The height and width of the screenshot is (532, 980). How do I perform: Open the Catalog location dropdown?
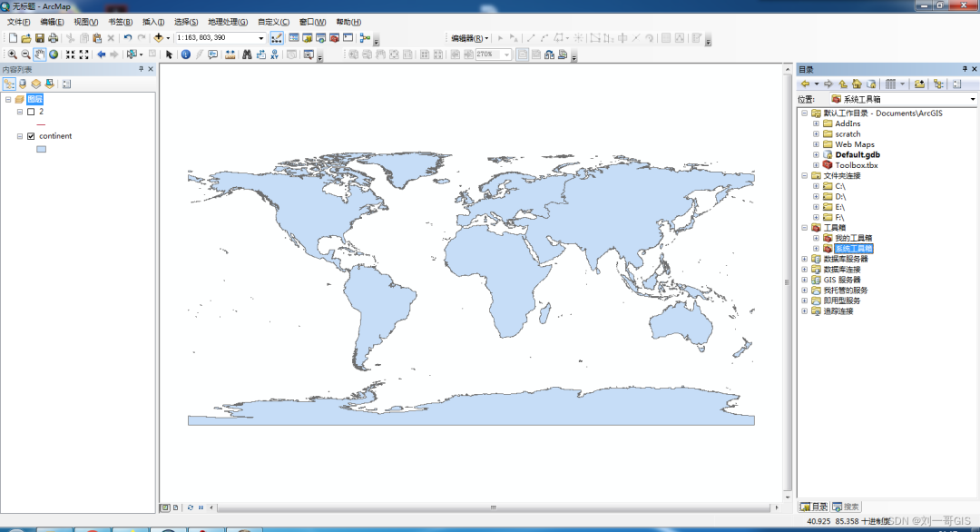click(973, 99)
